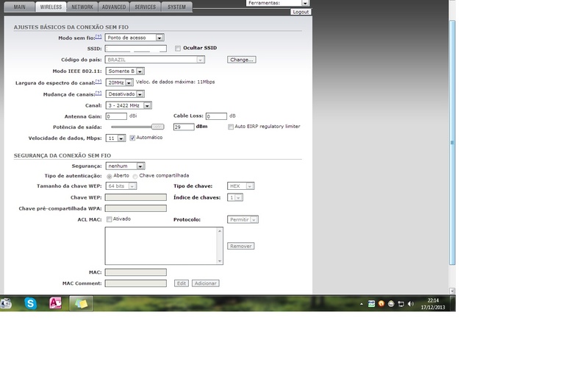Click the Chave pré-compartilhada WPA field

click(x=136, y=208)
